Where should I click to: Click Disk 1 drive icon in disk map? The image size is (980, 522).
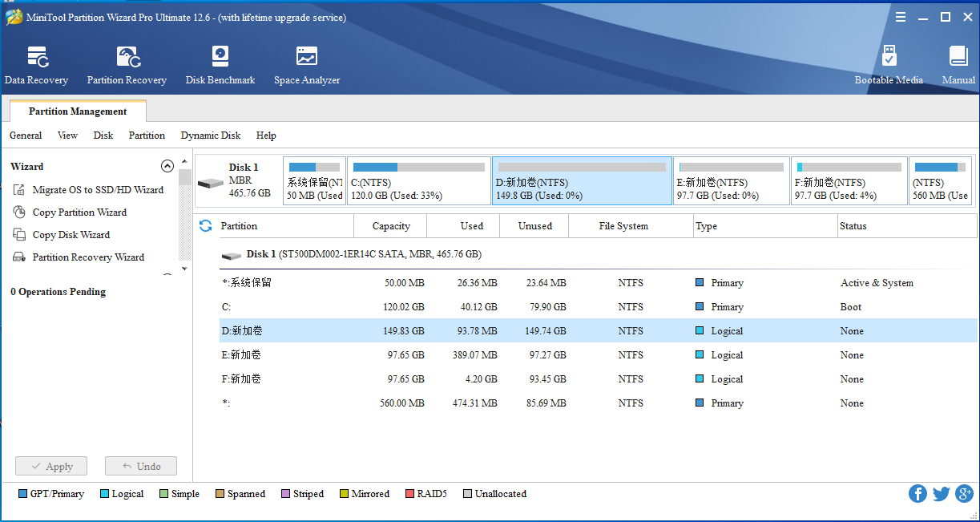point(211,183)
